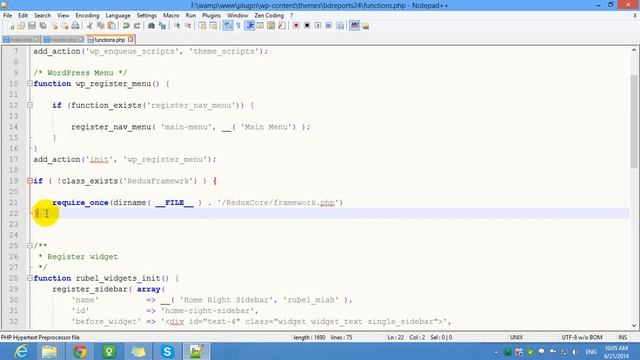Viewport: 640px width, 360px height.
Task: Toggle synchronized vertical scrolling
Action: click(202, 26)
